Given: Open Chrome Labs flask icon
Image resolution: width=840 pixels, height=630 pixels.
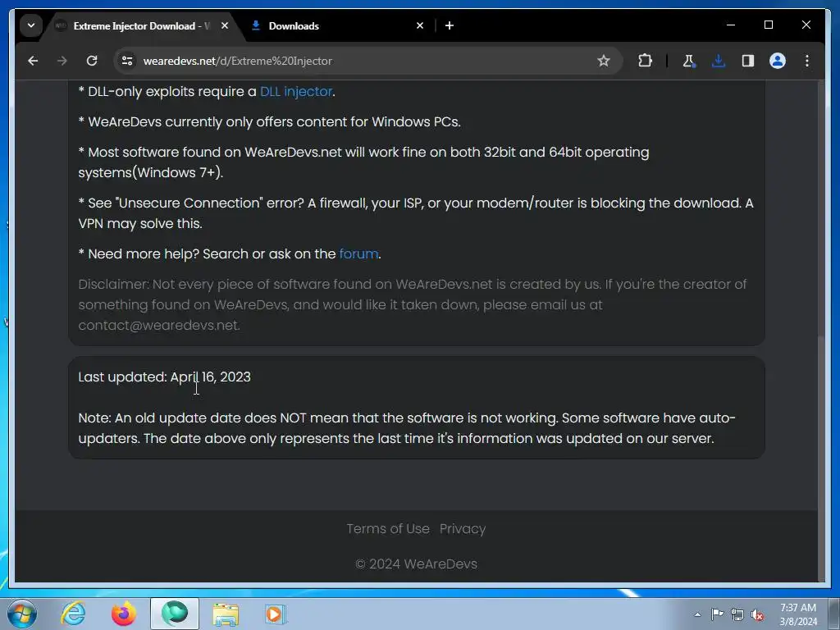Looking at the screenshot, I should point(689,61).
